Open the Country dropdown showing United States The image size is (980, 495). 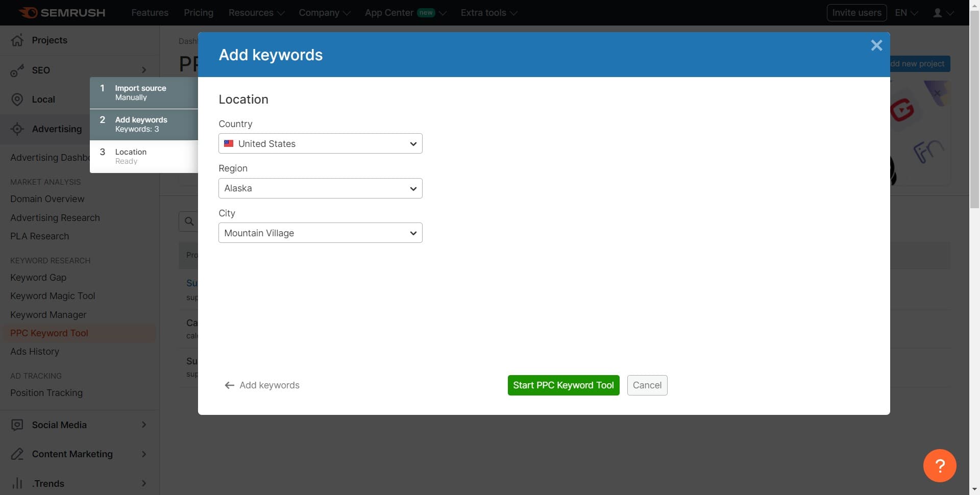(x=320, y=143)
